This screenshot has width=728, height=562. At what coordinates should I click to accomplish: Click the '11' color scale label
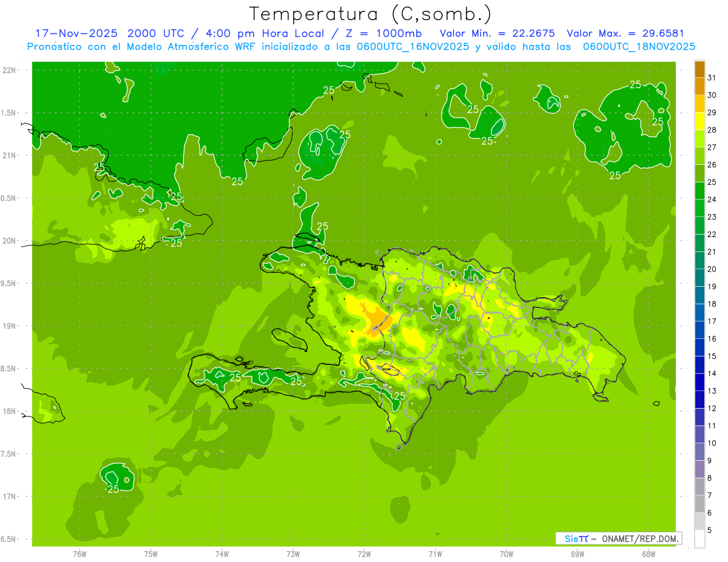click(x=712, y=426)
